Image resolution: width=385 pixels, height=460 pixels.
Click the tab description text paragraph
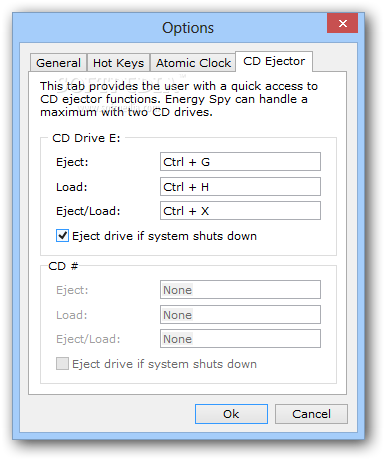[179, 99]
